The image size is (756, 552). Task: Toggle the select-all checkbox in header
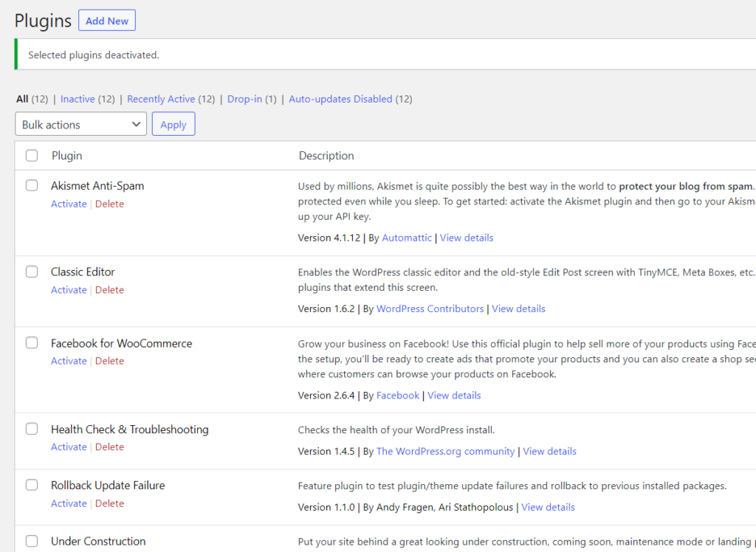click(32, 155)
